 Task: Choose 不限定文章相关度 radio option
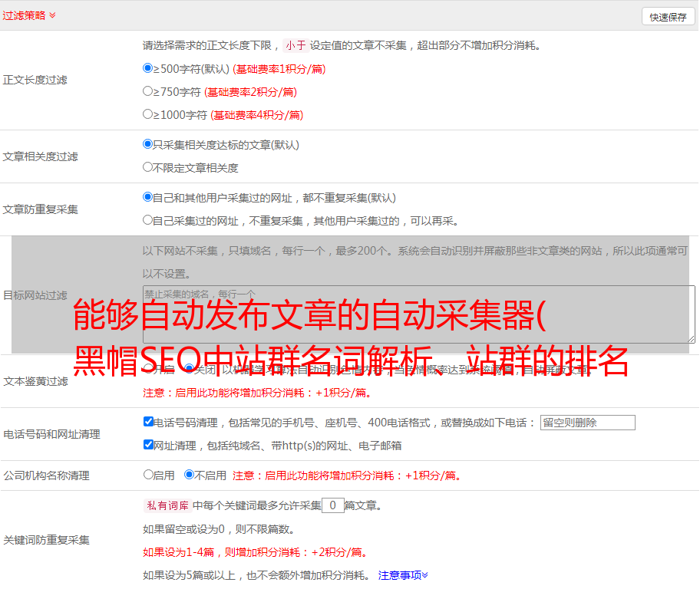(148, 167)
